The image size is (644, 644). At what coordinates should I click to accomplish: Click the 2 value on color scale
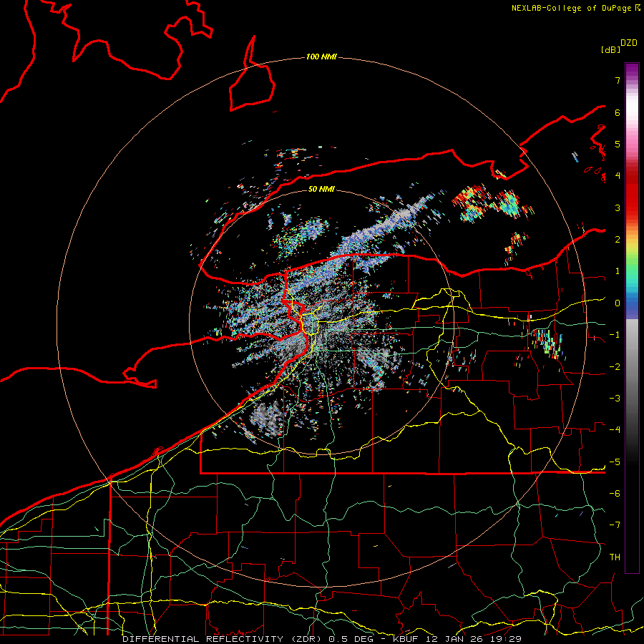pos(618,240)
